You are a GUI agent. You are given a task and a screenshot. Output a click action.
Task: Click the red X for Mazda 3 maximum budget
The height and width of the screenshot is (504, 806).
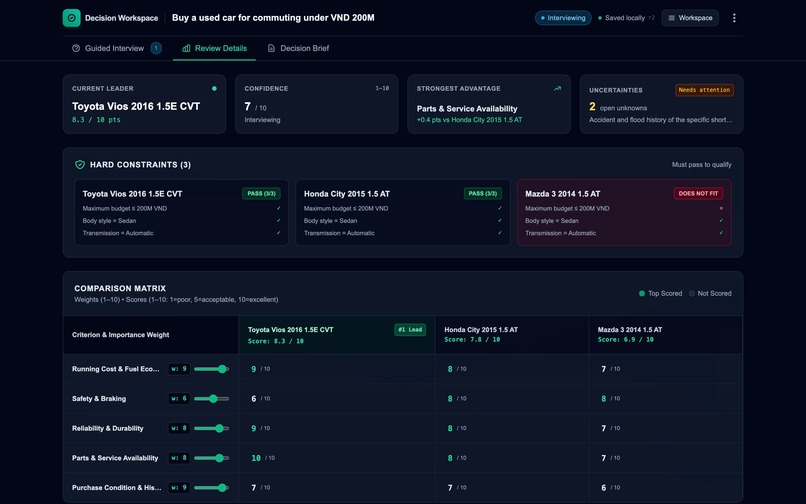click(x=721, y=208)
